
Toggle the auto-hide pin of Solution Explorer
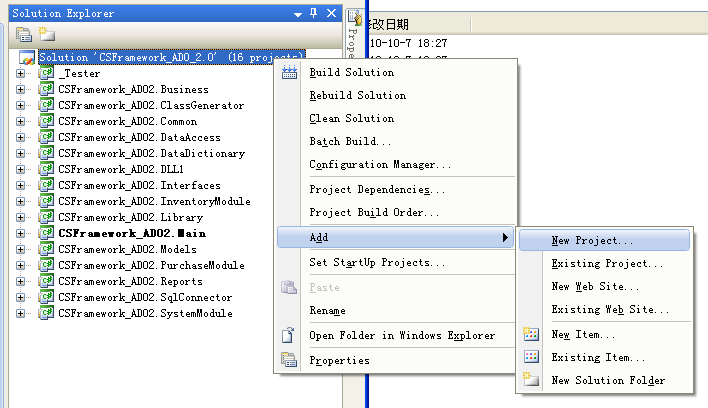pyautogui.click(x=313, y=13)
